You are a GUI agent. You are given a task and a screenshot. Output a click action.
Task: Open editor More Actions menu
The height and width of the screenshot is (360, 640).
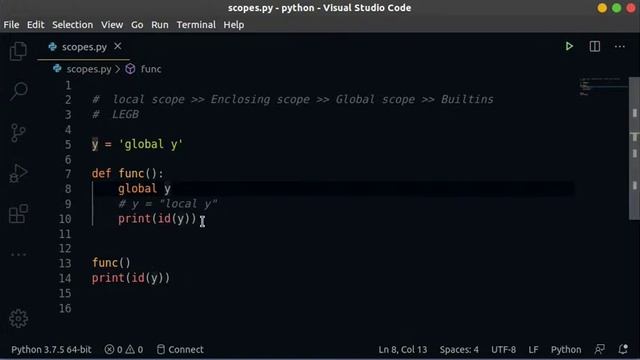[620, 47]
